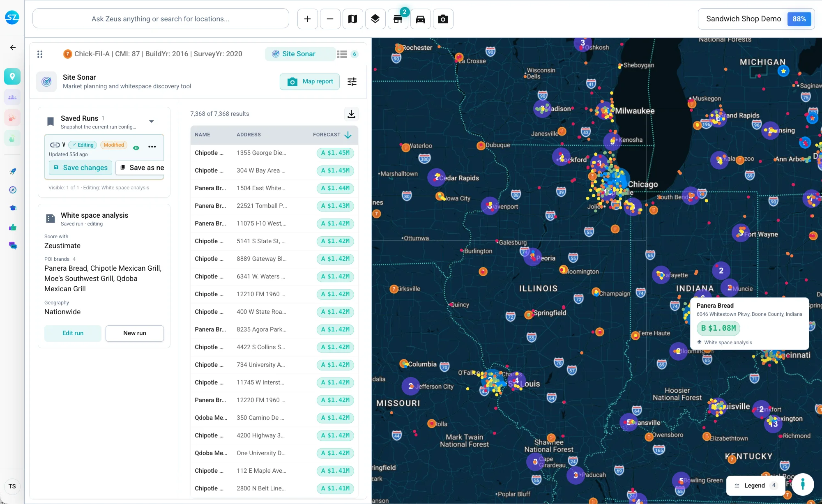Click the Editing status chip
Screen dimensions: 822x504
(83, 145)
